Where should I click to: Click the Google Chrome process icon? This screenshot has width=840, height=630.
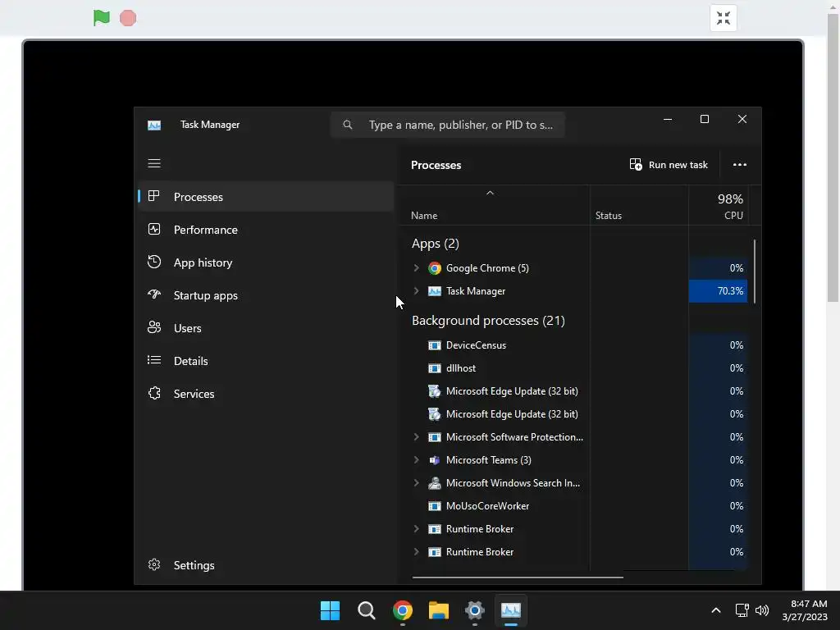point(435,268)
